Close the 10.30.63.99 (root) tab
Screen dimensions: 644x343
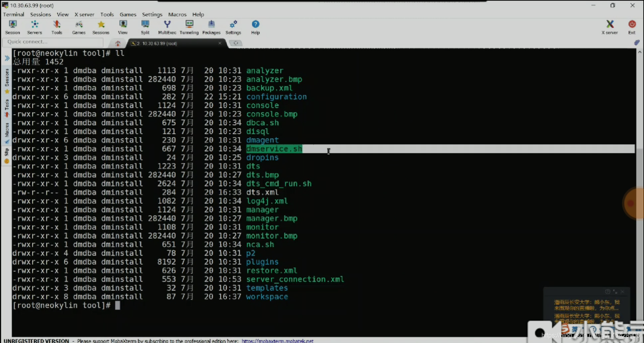[220, 43]
